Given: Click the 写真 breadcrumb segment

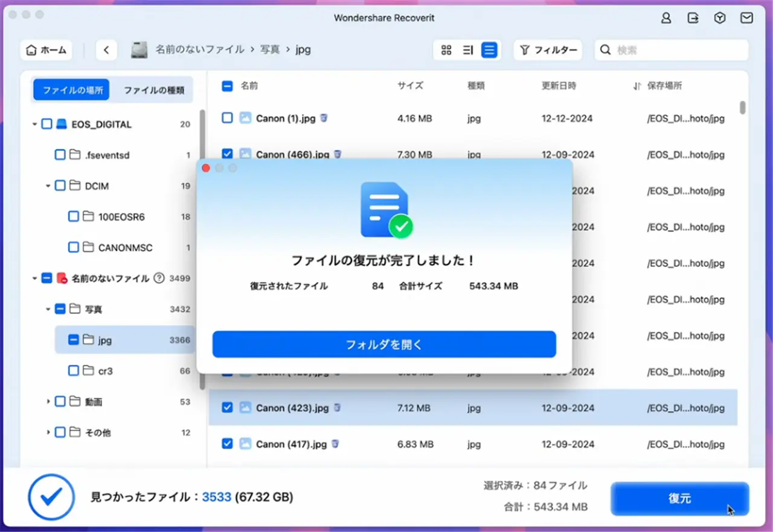Looking at the screenshot, I should pos(271,50).
